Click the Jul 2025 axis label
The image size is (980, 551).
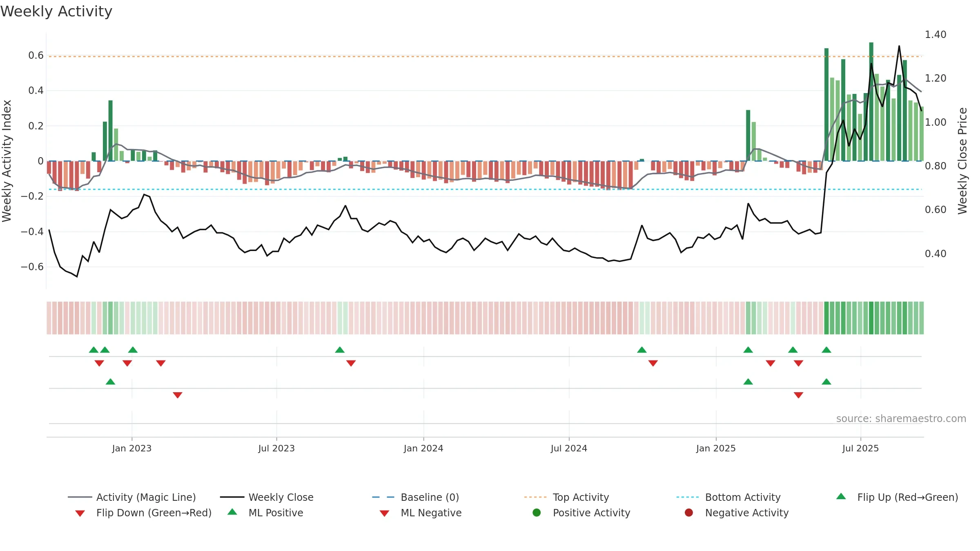click(x=860, y=448)
